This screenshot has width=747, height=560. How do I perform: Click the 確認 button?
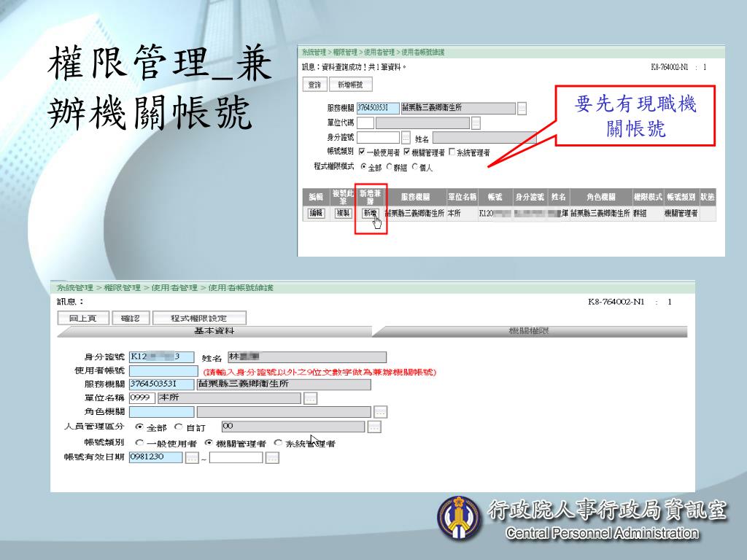click(131, 318)
